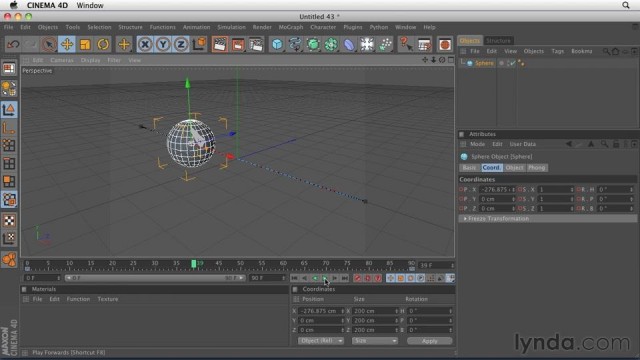Open the light/particle objects icon
The height and width of the screenshot is (360, 640).
click(x=385, y=44)
